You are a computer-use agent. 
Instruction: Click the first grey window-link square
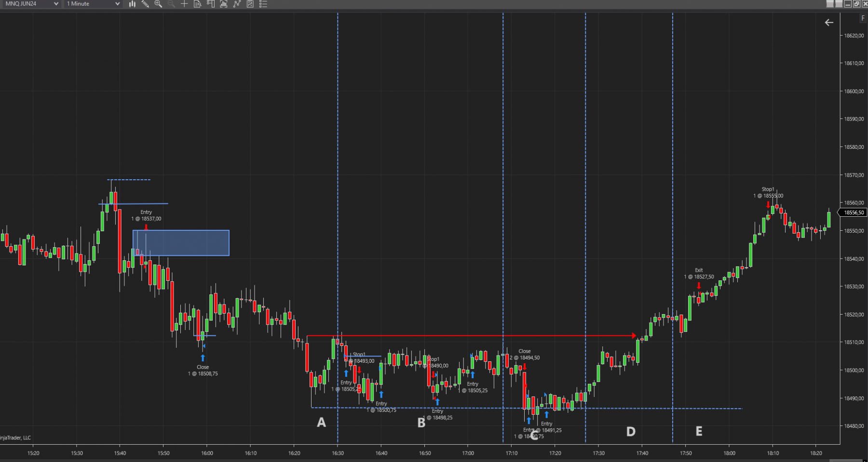click(x=830, y=4)
